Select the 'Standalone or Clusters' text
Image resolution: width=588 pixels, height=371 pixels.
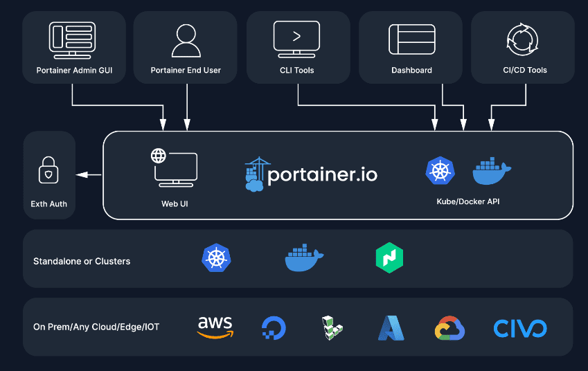click(81, 261)
